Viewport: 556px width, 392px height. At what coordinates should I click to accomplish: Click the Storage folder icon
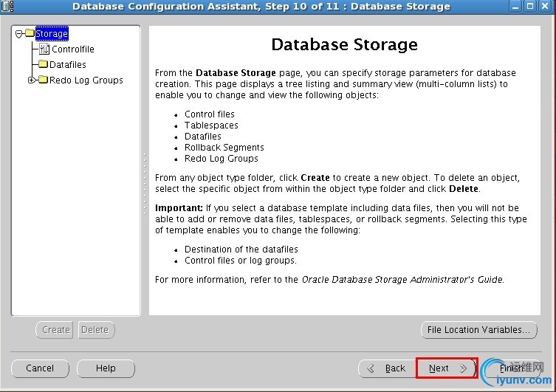[x=30, y=33]
